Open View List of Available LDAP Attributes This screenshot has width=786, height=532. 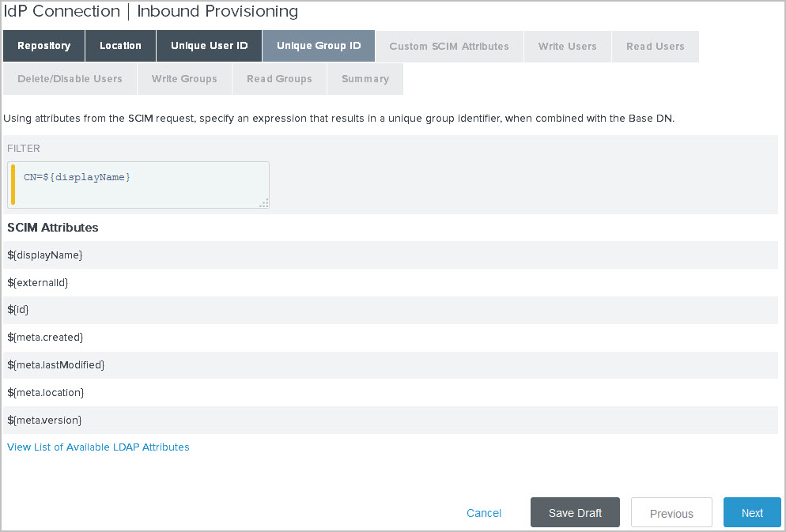pos(97,447)
